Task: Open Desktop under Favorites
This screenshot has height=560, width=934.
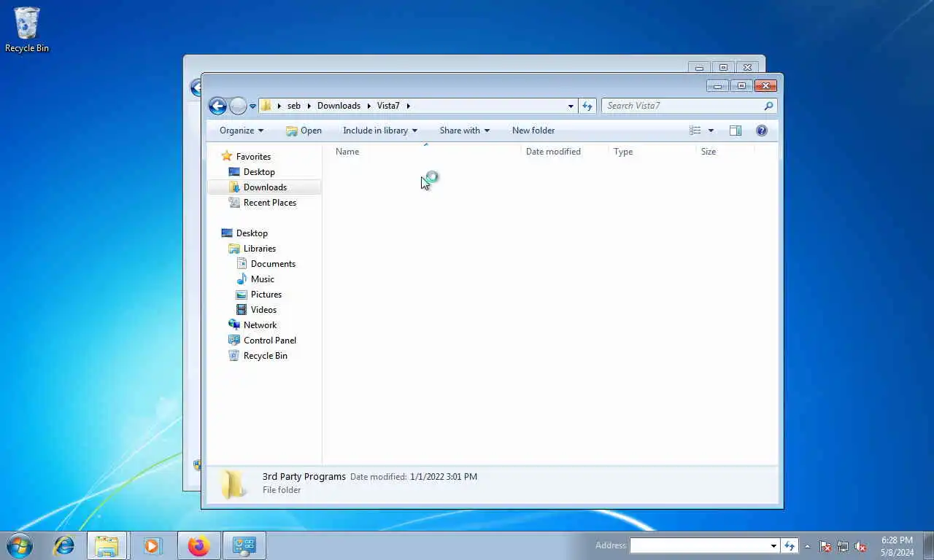Action: 259,172
